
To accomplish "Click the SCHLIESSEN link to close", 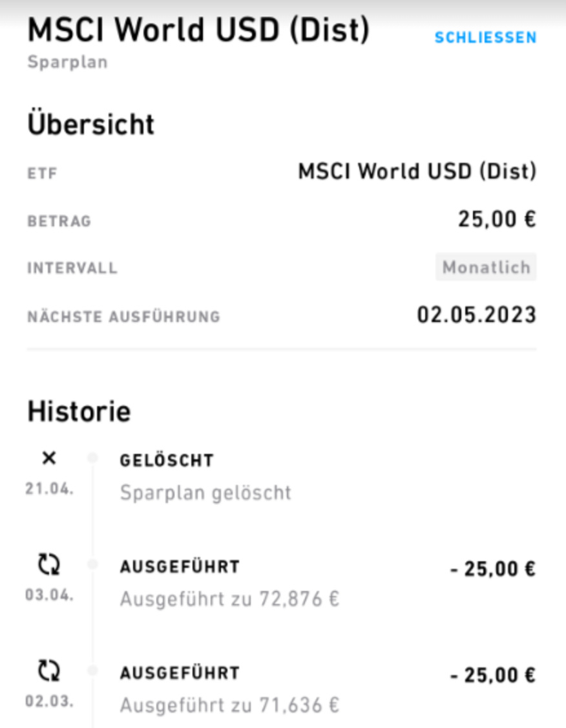I will pyautogui.click(x=485, y=37).
